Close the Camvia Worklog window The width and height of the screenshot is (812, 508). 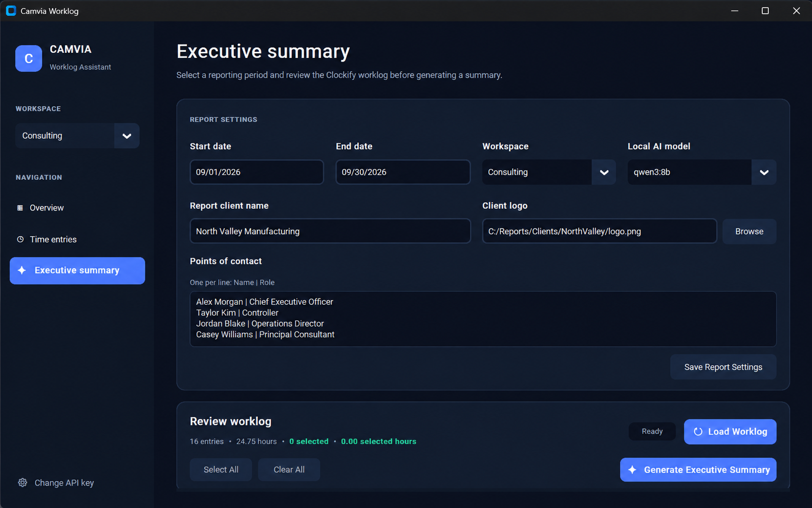coord(796,11)
